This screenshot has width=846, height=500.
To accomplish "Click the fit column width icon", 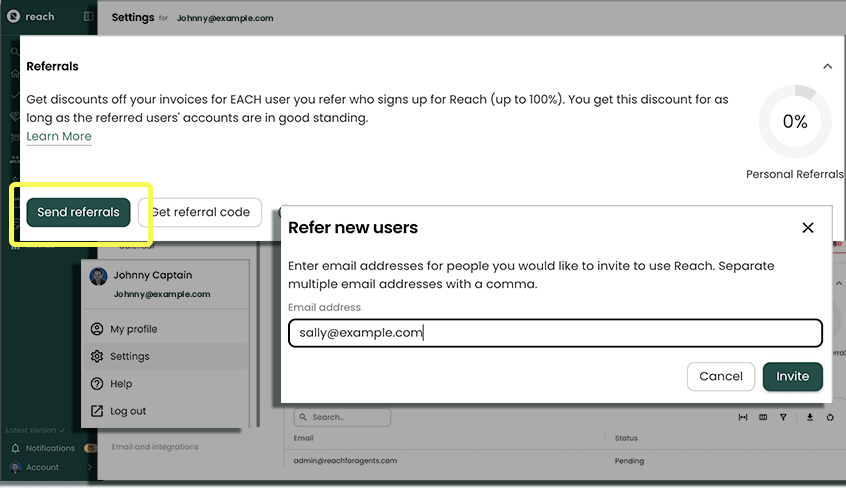I will [x=743, y=417].
